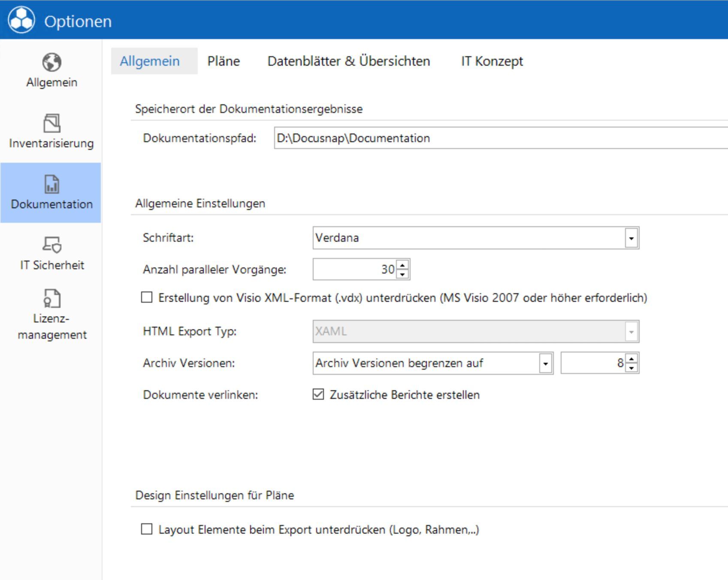
Task: Expand the Schriftart Verdana dropdown
Action: (631, 238)
